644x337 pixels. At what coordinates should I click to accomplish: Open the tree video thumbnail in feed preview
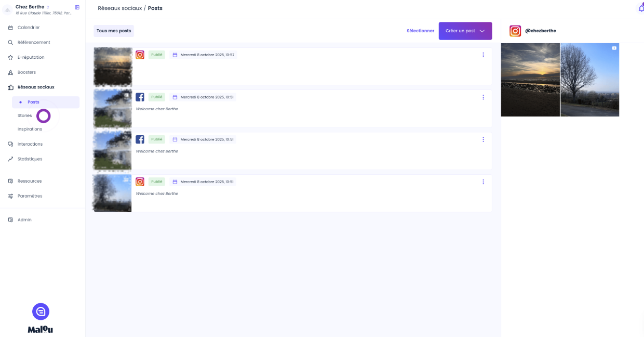click(x=589, y=80)
